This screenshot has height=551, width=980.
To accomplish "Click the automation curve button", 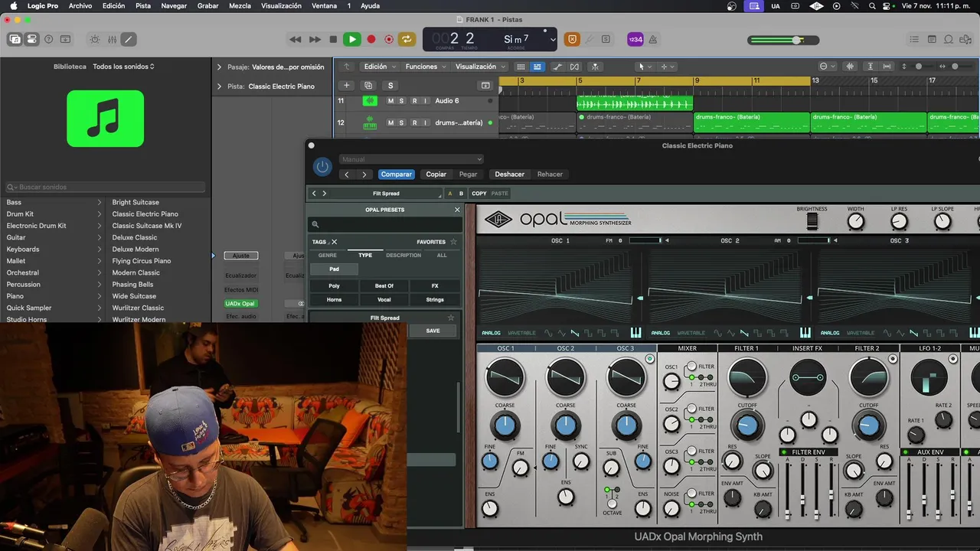I will pos(557,67).
